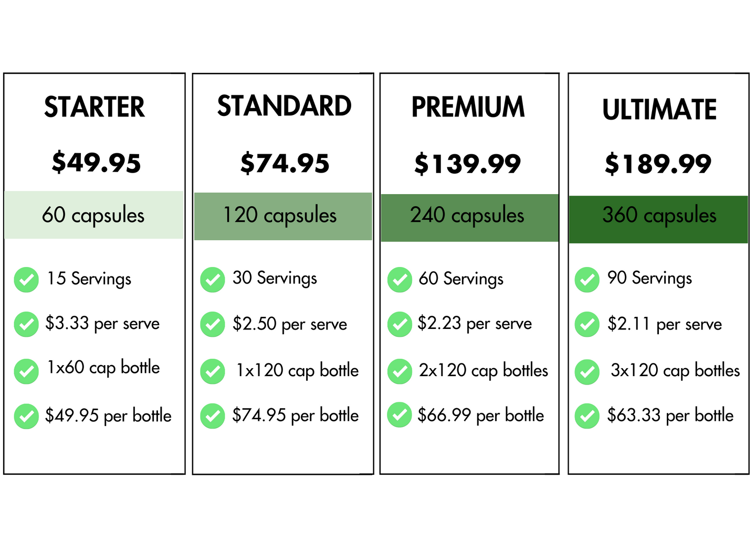This screenshot has width=756, height=534.
Task: Click the checkmark beside $2.50 per serve
Action: [213, 324]
